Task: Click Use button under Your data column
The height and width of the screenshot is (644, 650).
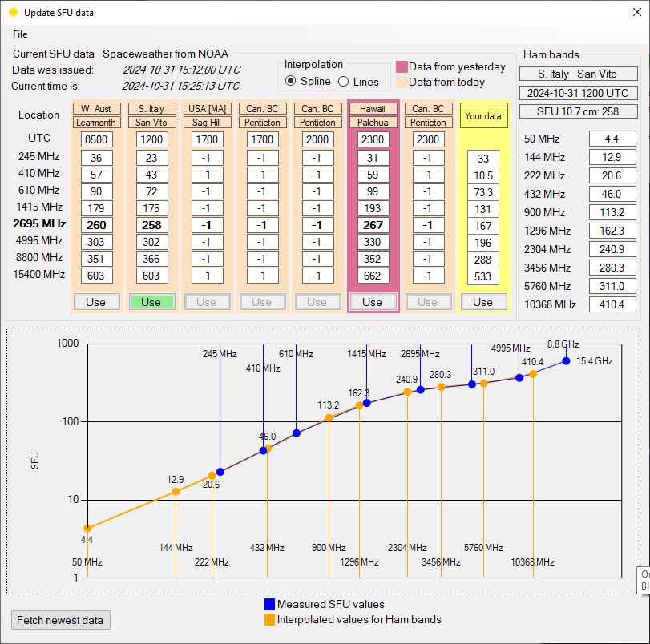Action: pos(483,302)
